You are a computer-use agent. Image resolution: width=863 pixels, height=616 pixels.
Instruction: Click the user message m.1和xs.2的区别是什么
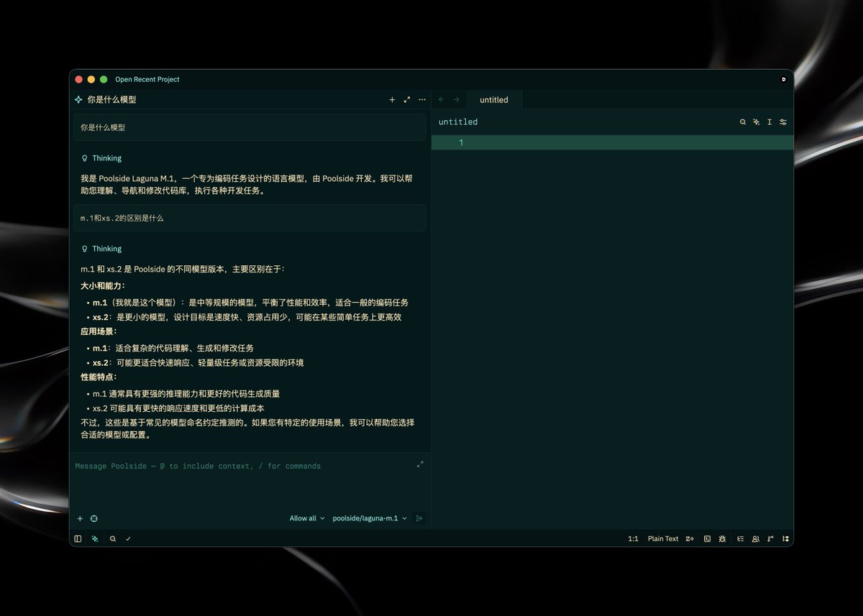pos(250,218)
